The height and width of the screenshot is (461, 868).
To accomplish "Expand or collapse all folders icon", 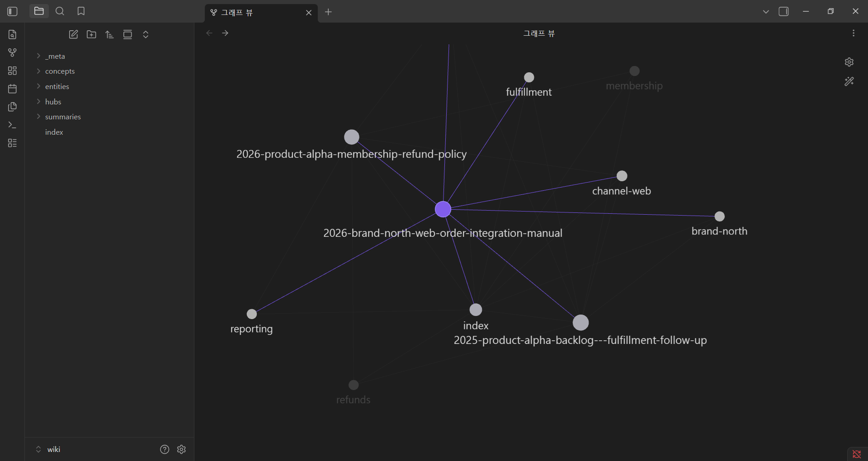I will coord(146,34).
